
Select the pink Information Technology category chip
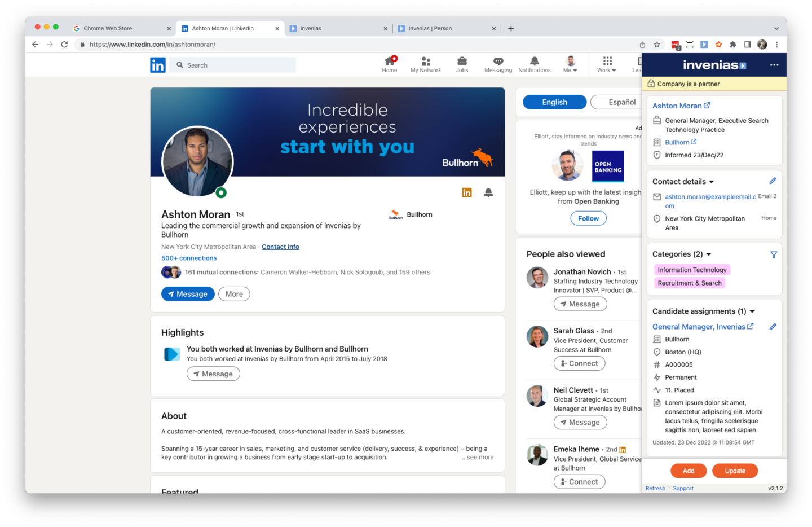pyautogui.click(x=692, y=270)
